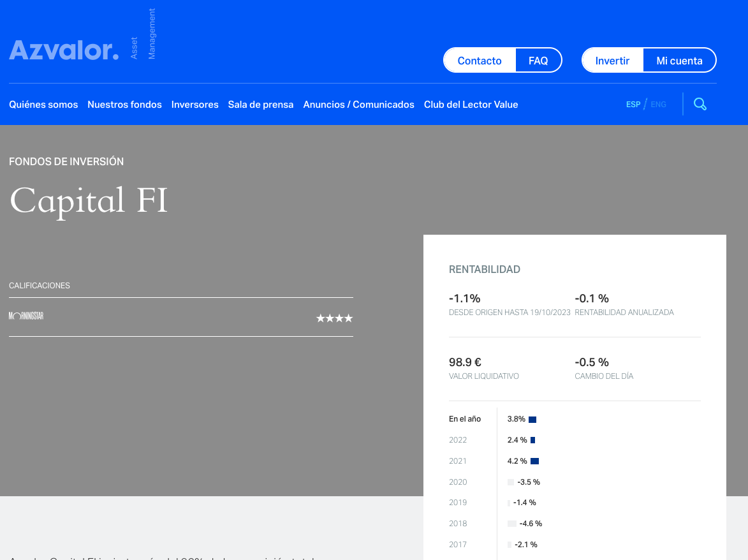Click the RENTABILIDAD heading
748x560 pixels.
tap(484, 270)
